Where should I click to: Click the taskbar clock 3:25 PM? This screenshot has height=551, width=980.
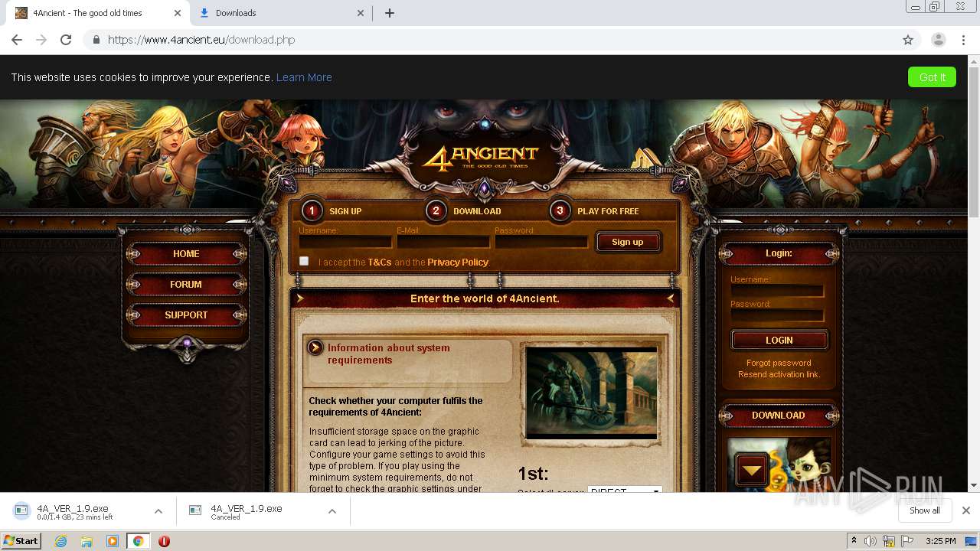click(940, 541)
